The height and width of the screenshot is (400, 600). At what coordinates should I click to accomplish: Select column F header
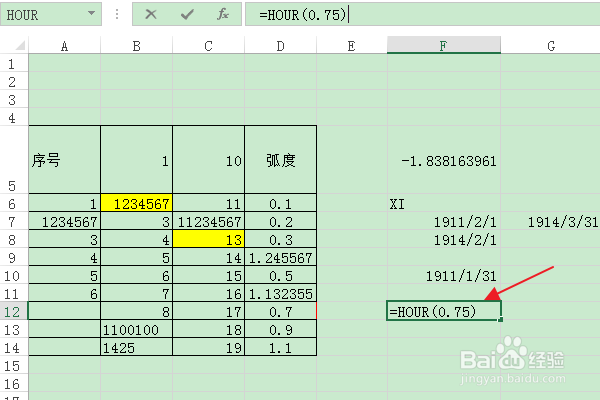pos(443,46)
